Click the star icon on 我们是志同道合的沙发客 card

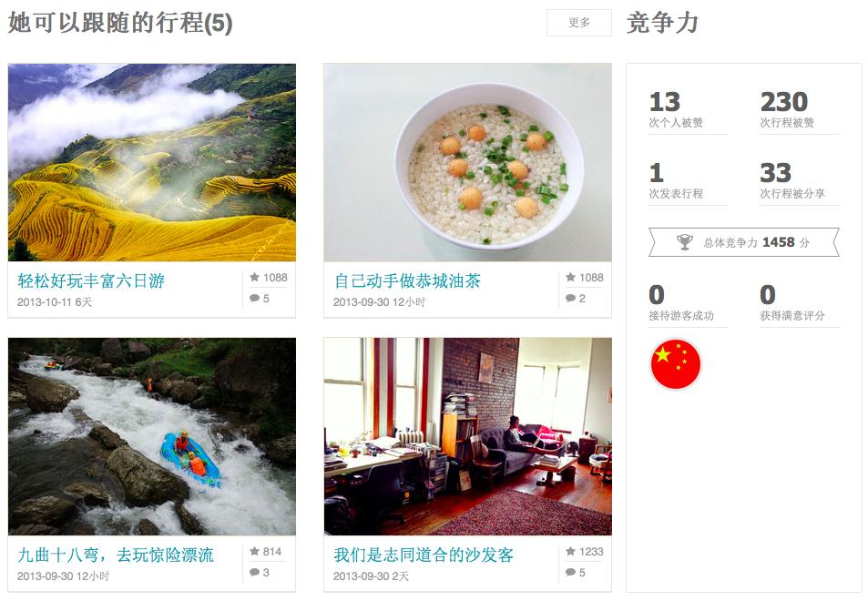coord(571,551)
